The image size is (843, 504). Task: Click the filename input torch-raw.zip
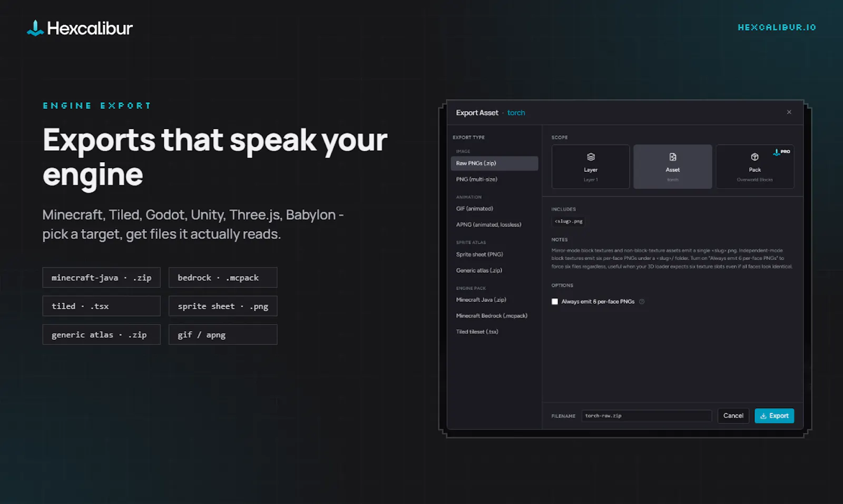click(646, 416)
